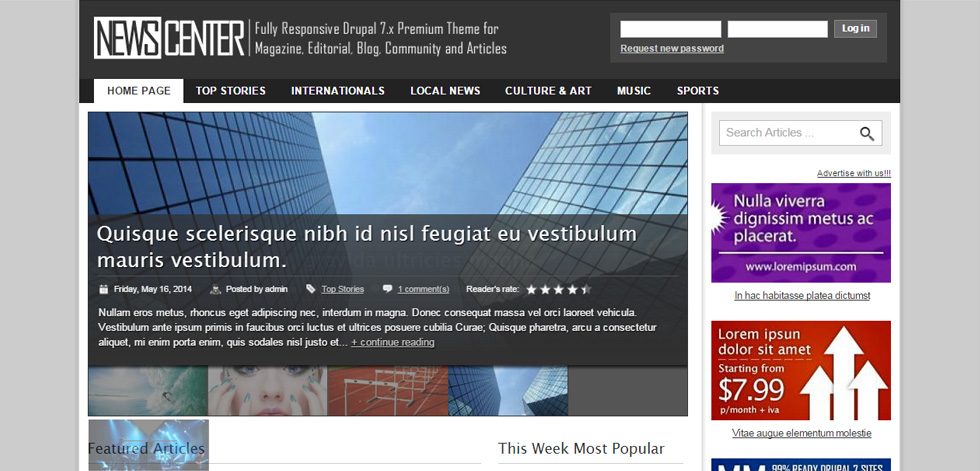Open the purple Nulla viverra ad banner
Image resolution: width=980 pixels, height=471 pixels.
(x=801, y=232)
